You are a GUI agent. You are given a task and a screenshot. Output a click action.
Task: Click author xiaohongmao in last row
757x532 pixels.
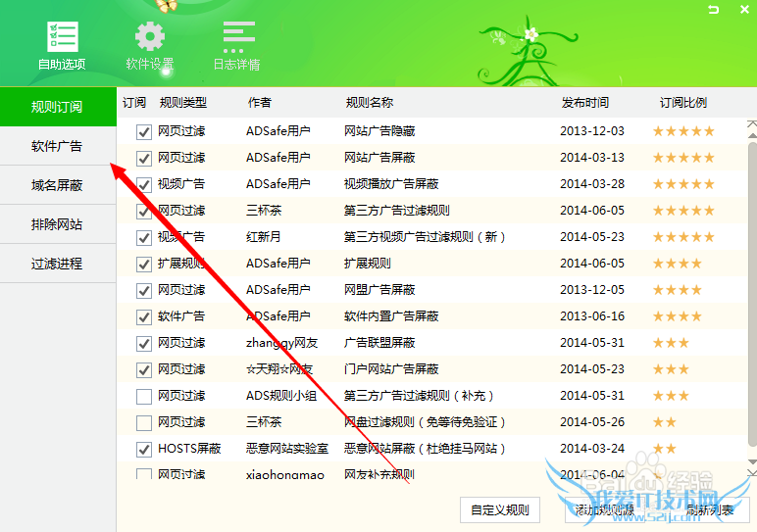284,474
